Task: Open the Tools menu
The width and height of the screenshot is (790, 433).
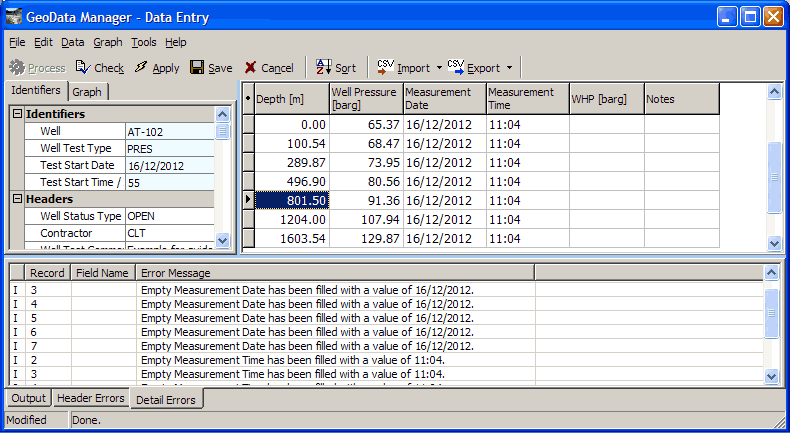Action: 144,42
